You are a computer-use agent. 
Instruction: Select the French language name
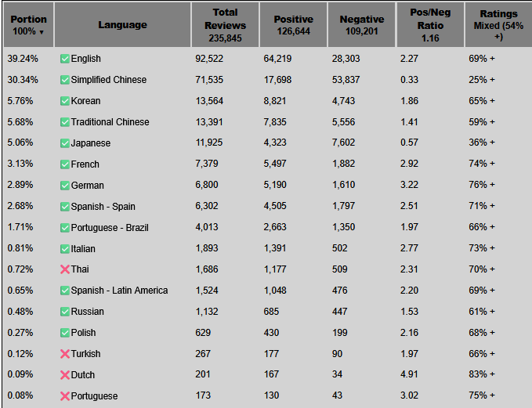coord(85,164)
